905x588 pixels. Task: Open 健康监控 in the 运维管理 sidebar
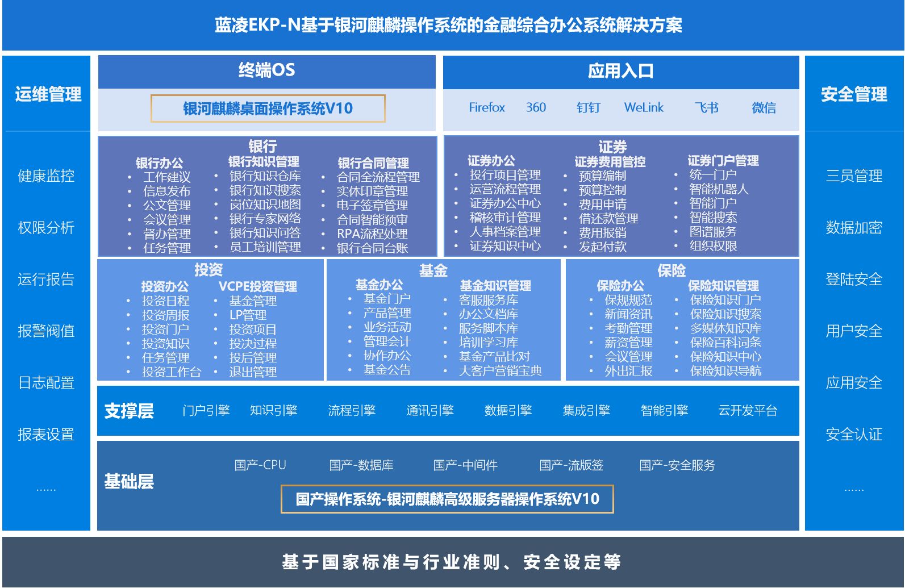(x=46, y=176)
